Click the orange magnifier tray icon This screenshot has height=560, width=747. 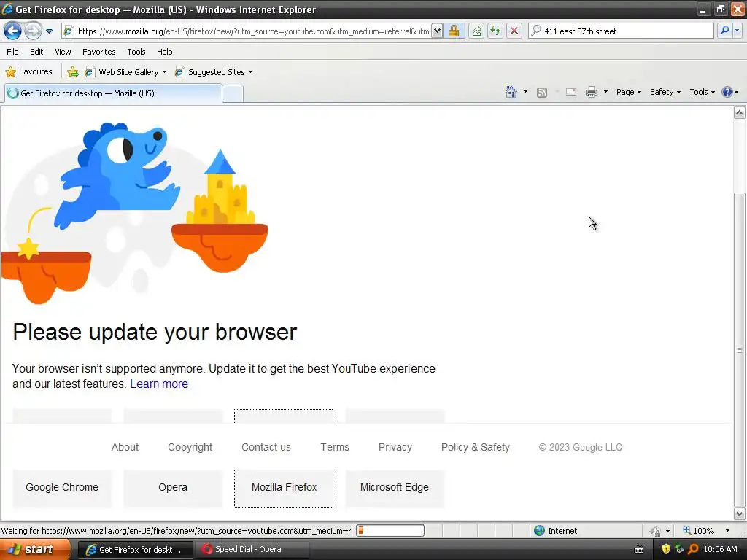[x=693, y=549]
